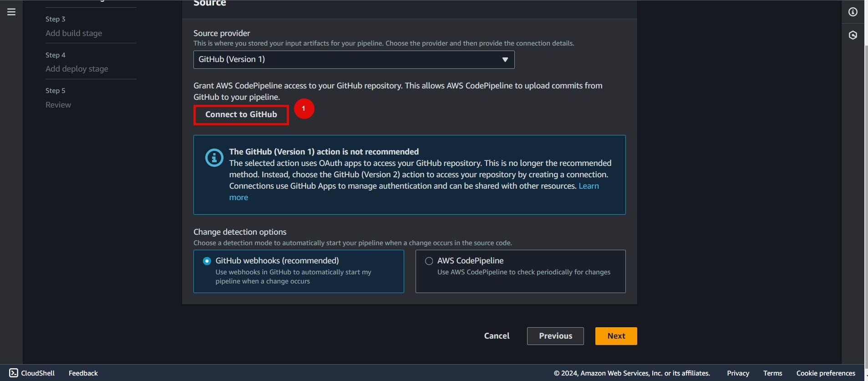Click the info circle icon in the GitHub notice
Screen dimensions: 868x381
point(214,158)
